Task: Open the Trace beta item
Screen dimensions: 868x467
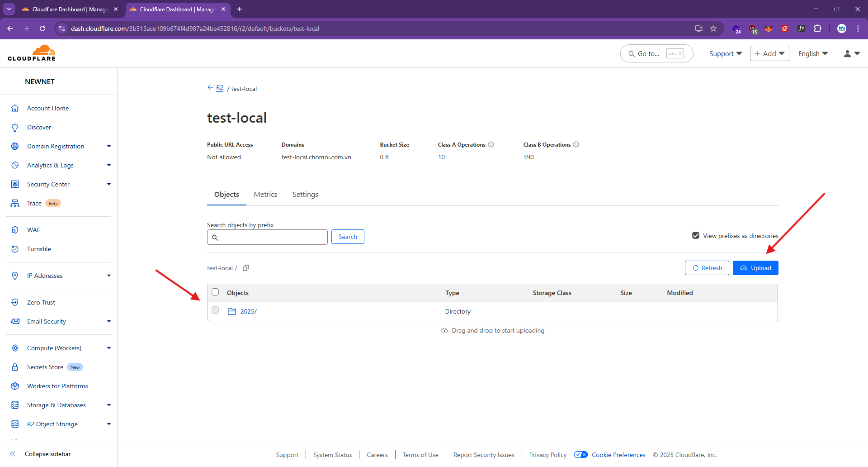Action: (34, 203)
